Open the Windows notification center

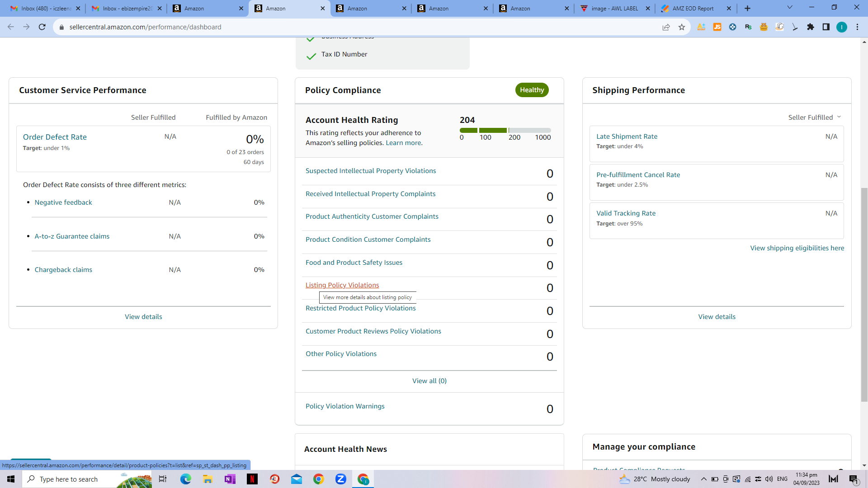tap(854, 479)
